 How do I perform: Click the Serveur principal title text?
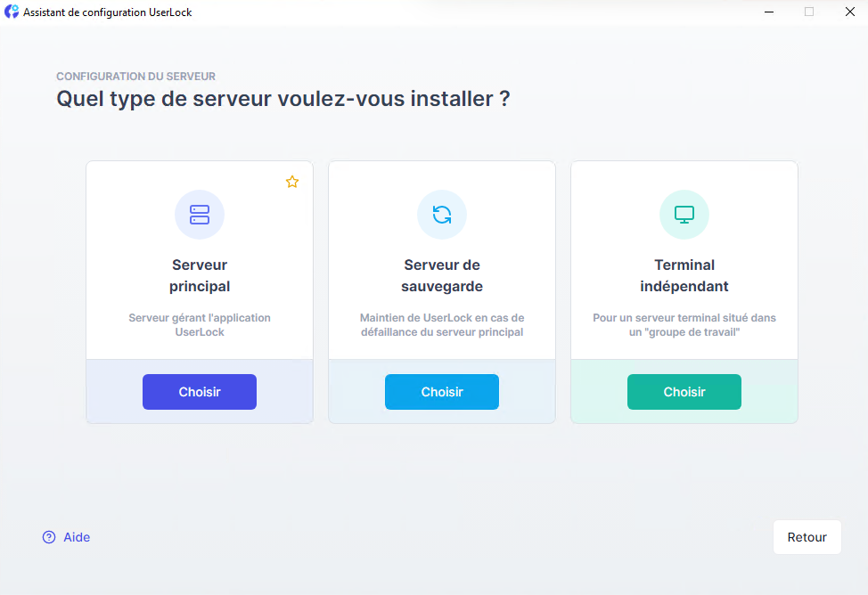click(199, 274)
